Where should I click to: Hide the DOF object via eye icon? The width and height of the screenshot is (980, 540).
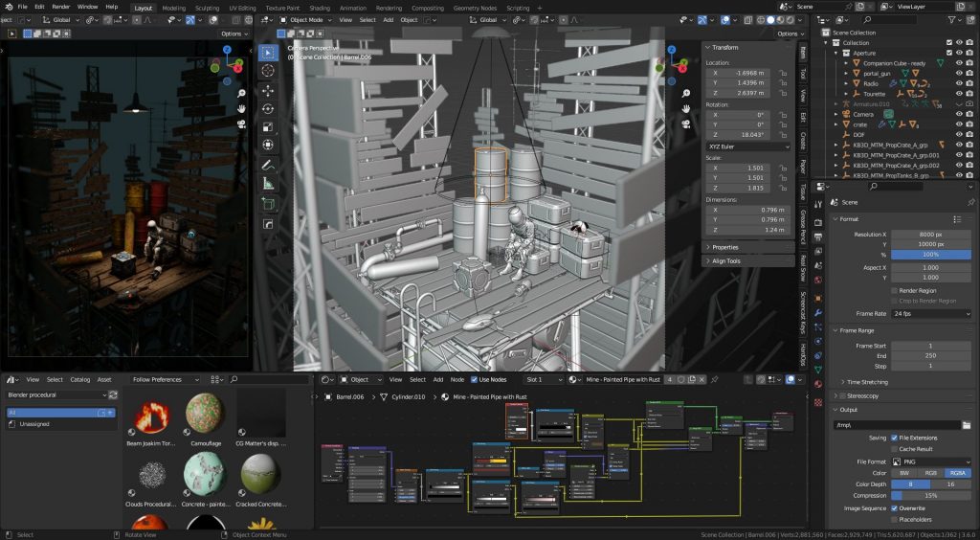point(959,134)
